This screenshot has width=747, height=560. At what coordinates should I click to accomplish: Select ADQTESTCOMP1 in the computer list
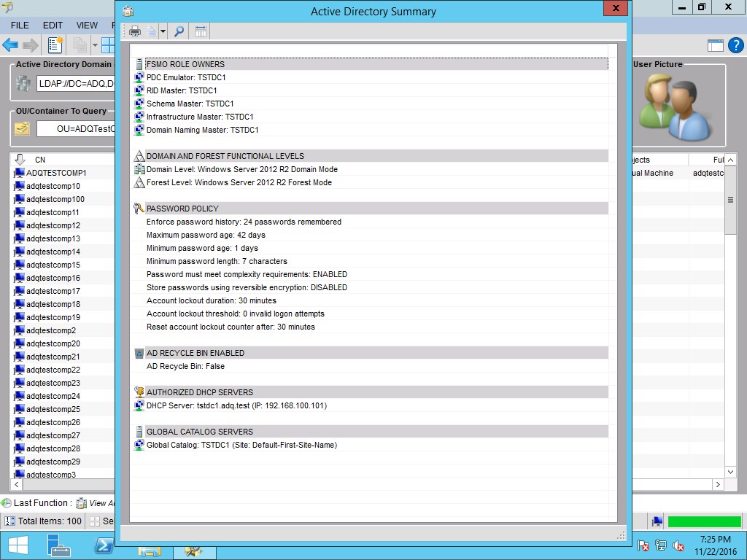(56, 173)
